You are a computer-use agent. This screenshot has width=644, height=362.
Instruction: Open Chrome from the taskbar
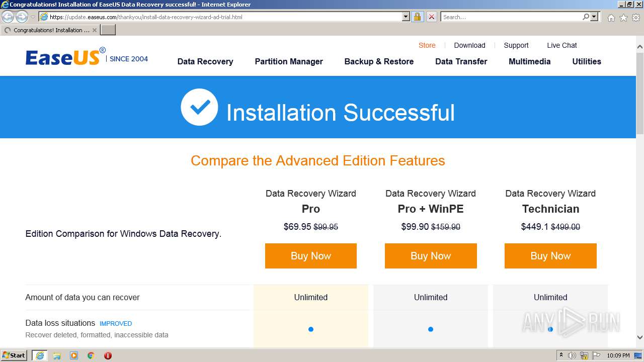click(91, 355)
